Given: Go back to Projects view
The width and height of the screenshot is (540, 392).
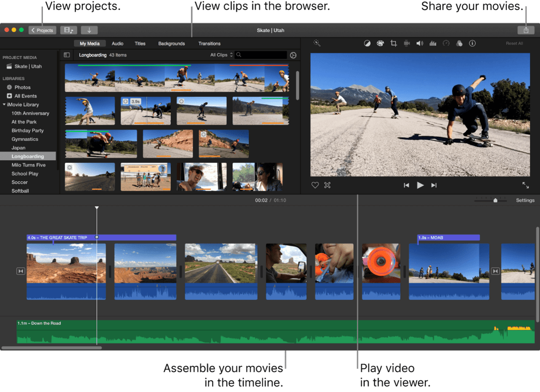Looking at the screenshot, I should pyautogui.click(x=42, y=30).
